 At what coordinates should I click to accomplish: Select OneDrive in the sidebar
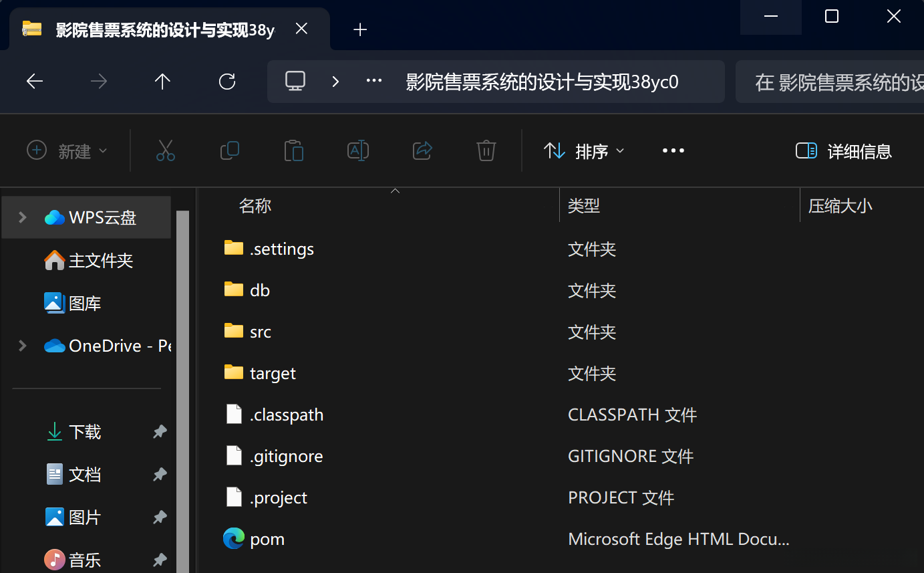[107, 346]
